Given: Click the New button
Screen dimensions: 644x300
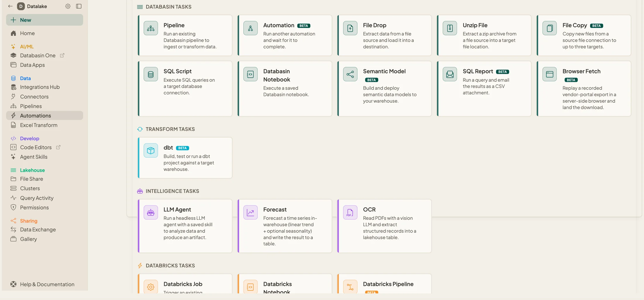Looking at the screenshot, I should click(44, 20).
